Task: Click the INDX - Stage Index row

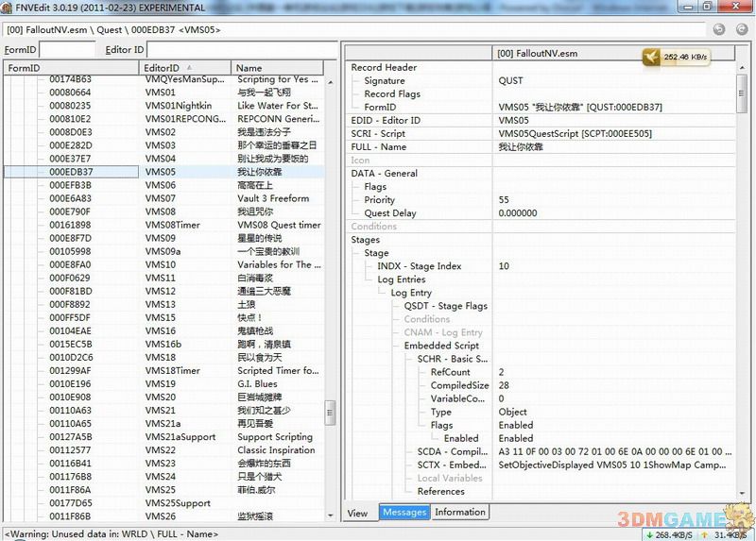Action: tap(541, 266)
